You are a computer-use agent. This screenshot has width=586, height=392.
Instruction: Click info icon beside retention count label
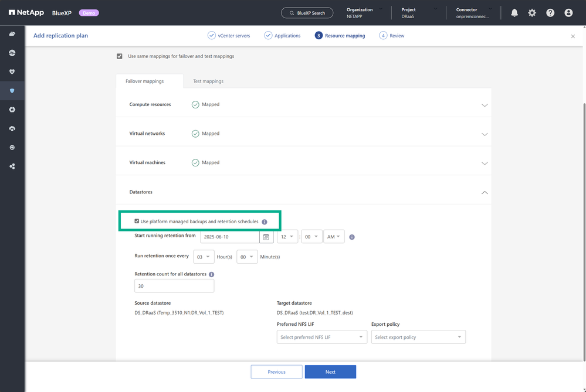(212, 274)
